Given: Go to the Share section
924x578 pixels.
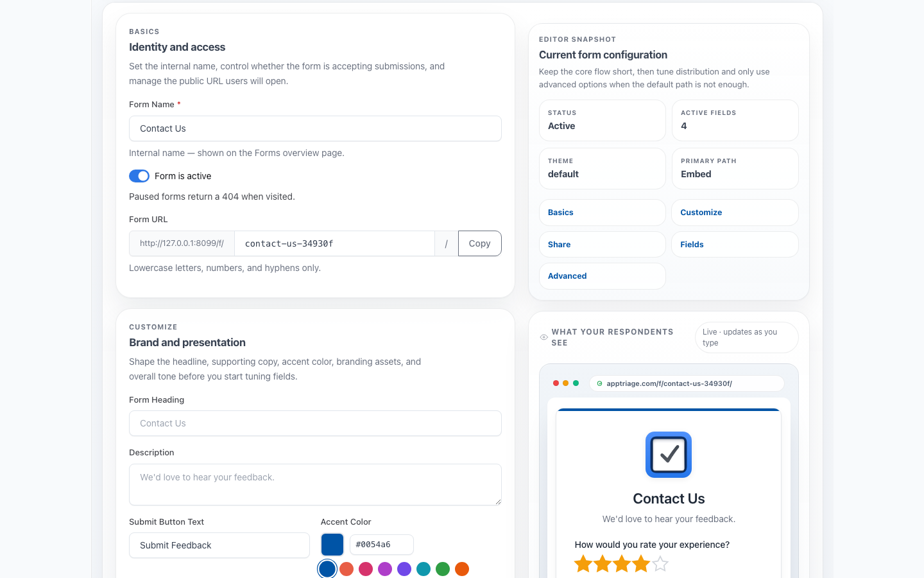Looking at the screenshot, I should click(602, 245).
